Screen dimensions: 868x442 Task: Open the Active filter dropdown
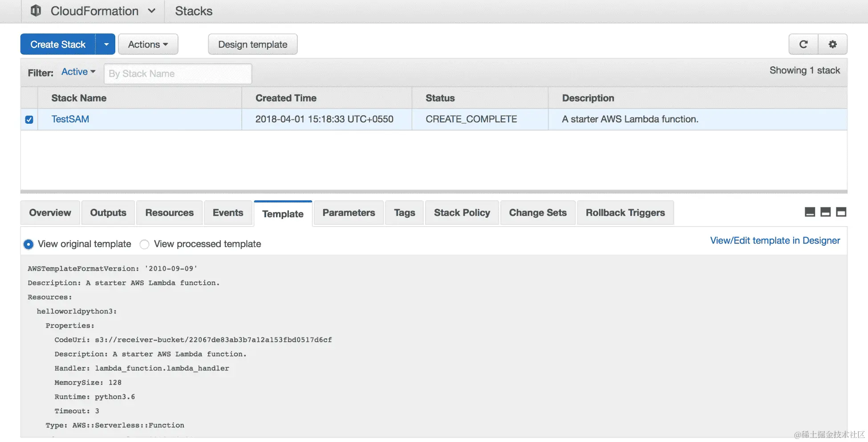(78, 72)
